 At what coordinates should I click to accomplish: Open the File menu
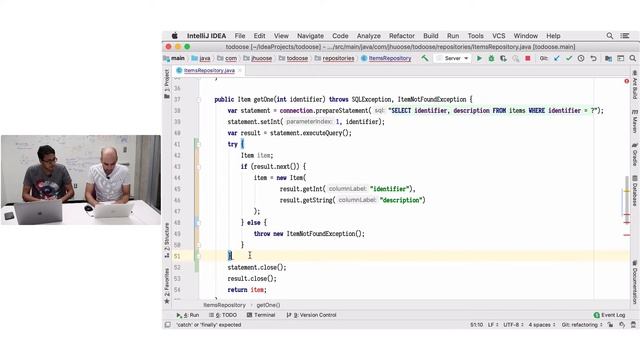(240, 36)
